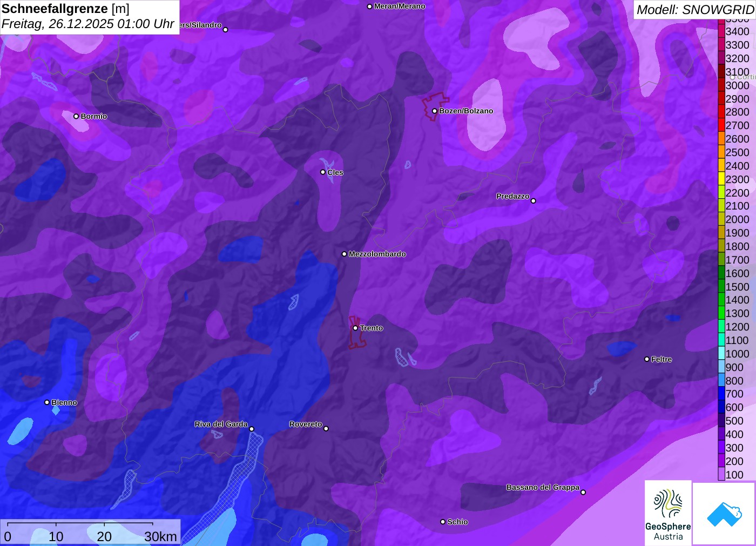Click the Feltre city marker
The height and width of the screenshot is (546, 756).
pyautogui.click(x=647, y=359)
